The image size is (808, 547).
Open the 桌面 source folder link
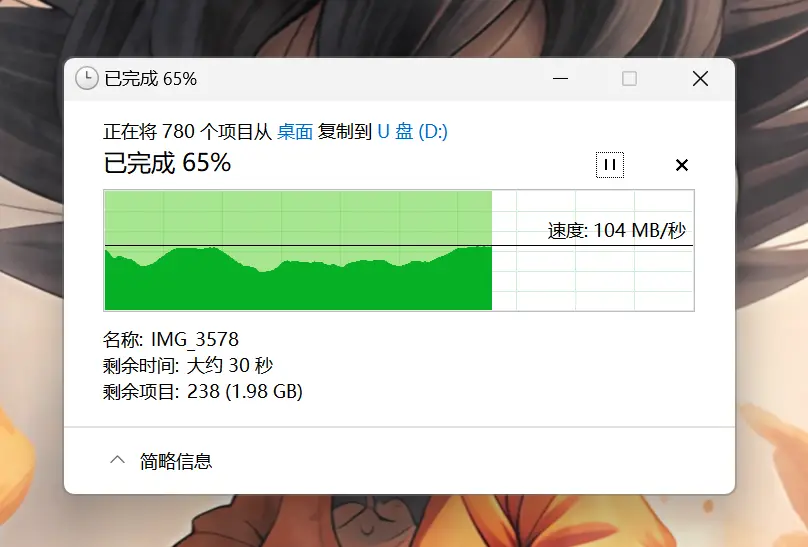coord(295,132)
